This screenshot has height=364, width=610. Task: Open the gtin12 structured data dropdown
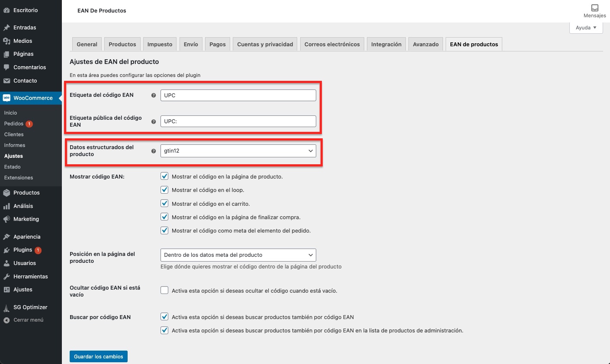point(238,151)
